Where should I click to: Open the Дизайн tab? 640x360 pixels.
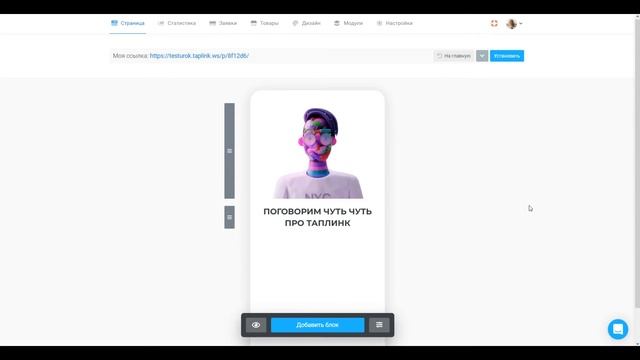(x=307, y=23)
